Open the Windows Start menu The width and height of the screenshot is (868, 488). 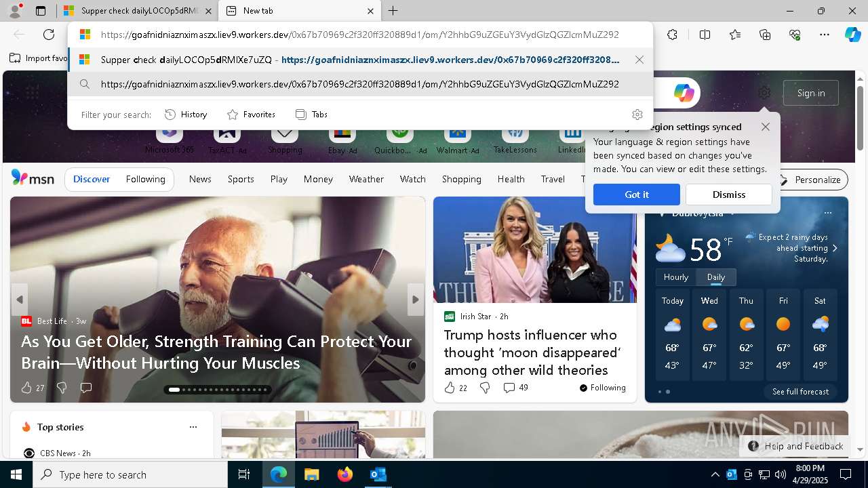click(x=16, y=474)
